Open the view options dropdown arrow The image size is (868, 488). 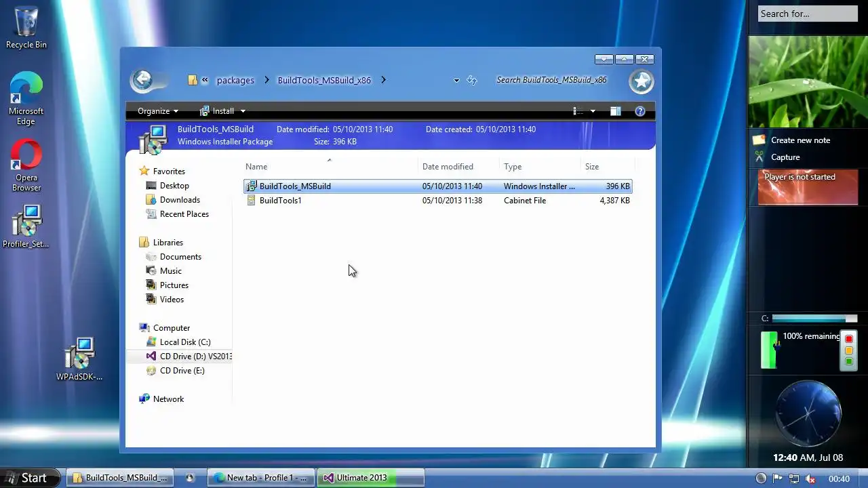(x=593, y=111)
